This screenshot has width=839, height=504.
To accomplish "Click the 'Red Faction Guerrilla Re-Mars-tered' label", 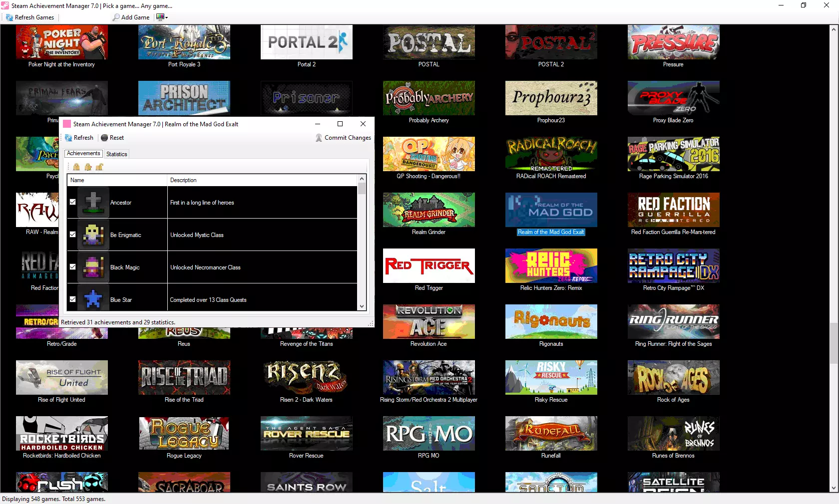I will click(x=673, y=232).
